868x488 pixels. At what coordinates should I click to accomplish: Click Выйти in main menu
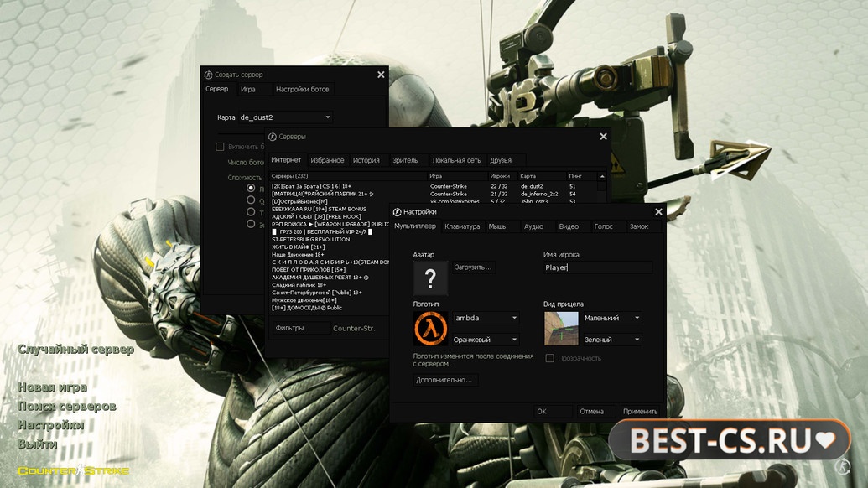point(38,444)
